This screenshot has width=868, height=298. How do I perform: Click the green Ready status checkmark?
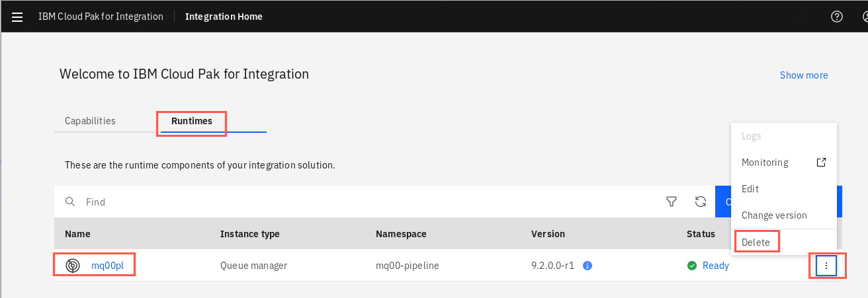pos(692,266)
